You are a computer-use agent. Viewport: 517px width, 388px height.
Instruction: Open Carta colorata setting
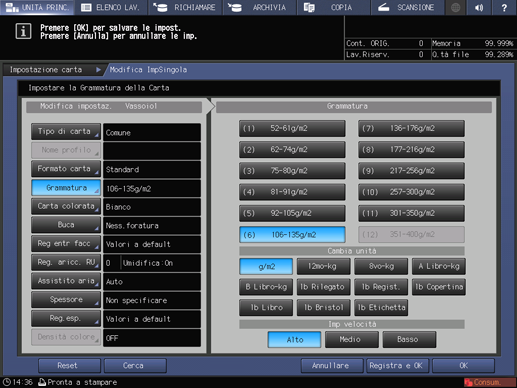pos(66,206)
